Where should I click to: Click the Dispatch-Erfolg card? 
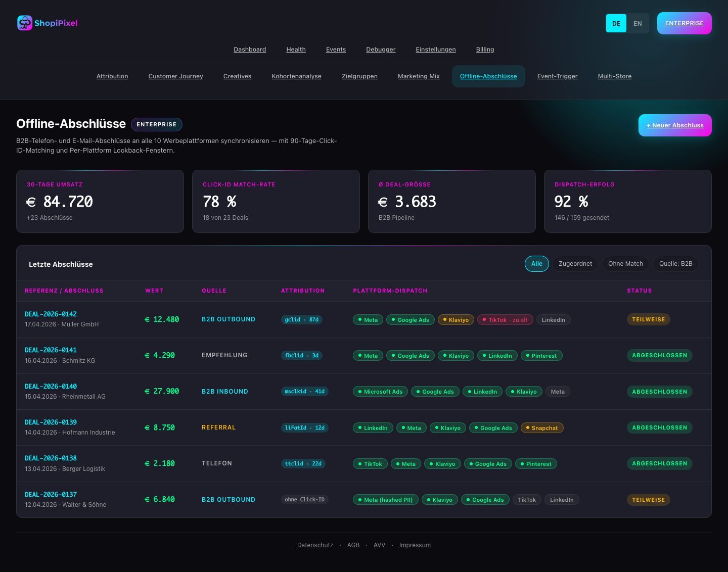[628, 201]
